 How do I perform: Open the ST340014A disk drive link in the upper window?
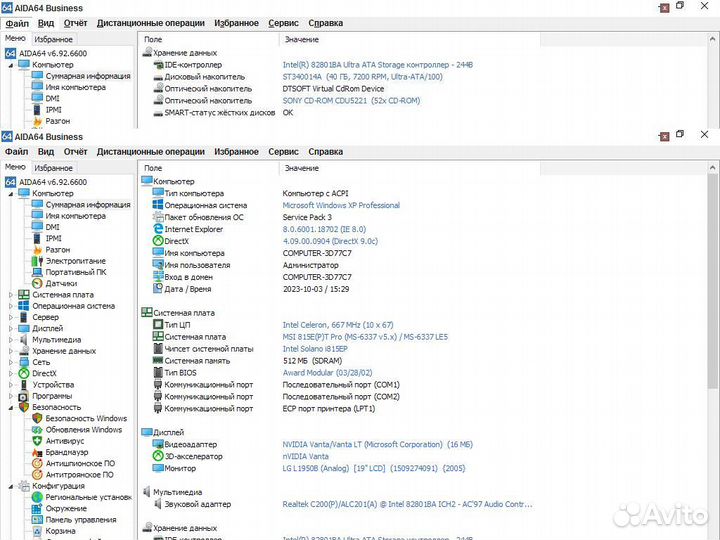[x=363, y=77]
